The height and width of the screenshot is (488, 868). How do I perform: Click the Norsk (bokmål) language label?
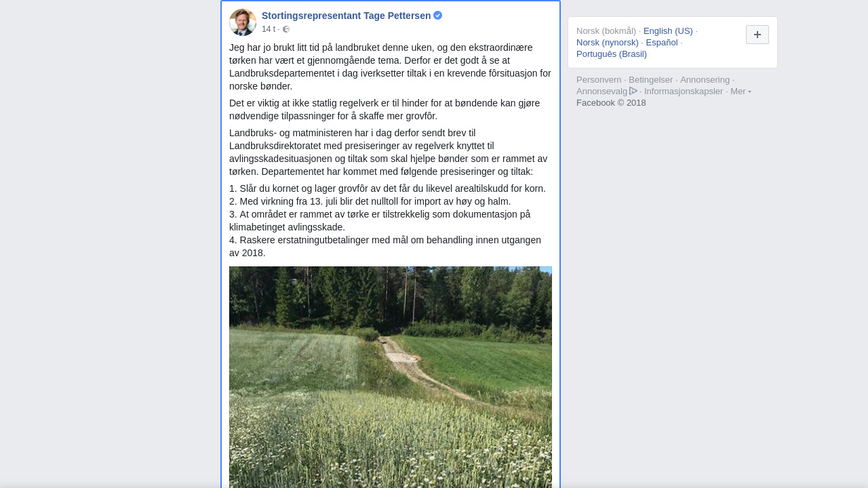[x=606, y=31]
